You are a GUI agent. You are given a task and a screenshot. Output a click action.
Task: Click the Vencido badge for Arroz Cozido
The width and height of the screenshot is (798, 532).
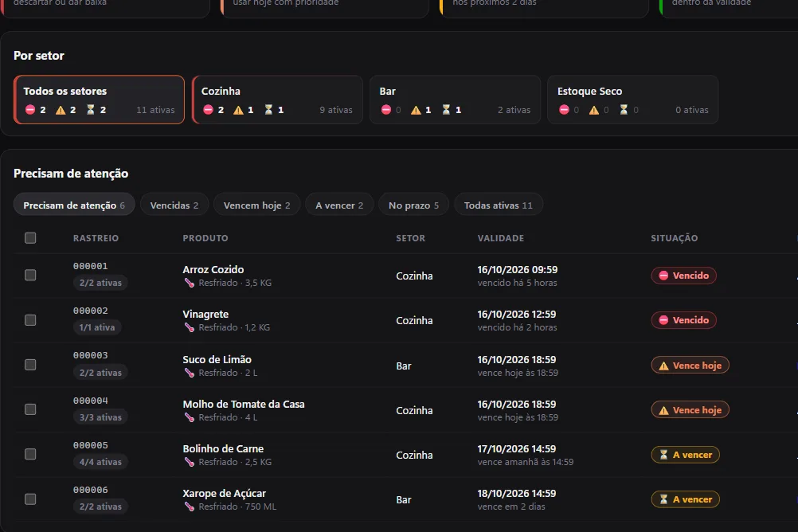coord(683,276)
